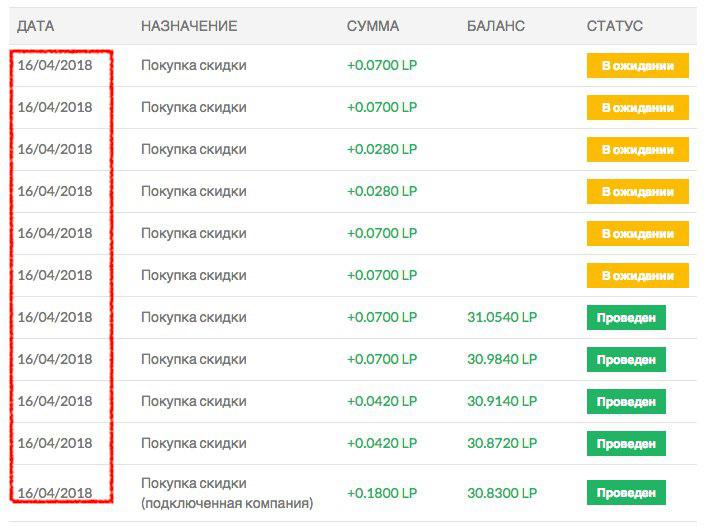The height and width of the screenshot is (526, 727).
Task: Select the +0.1800 LP amount
Action: [382, 493]
